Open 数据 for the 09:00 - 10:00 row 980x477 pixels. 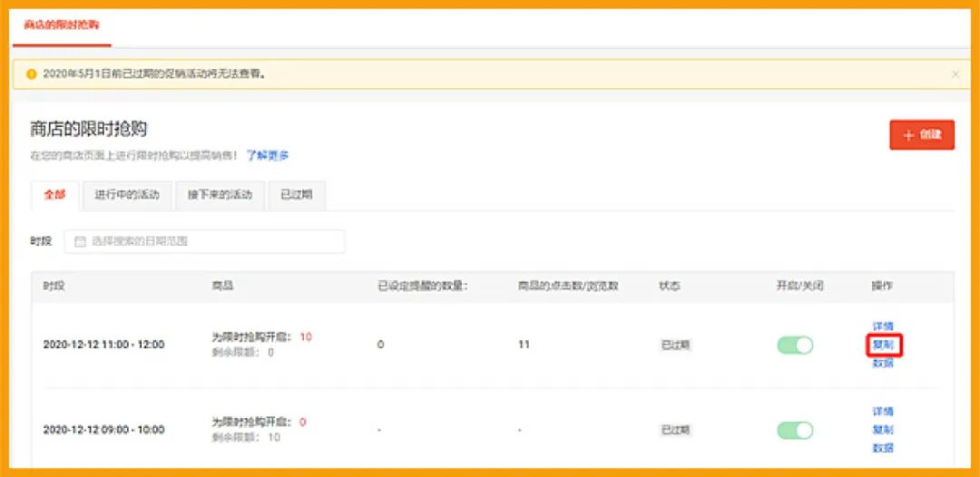883,448
